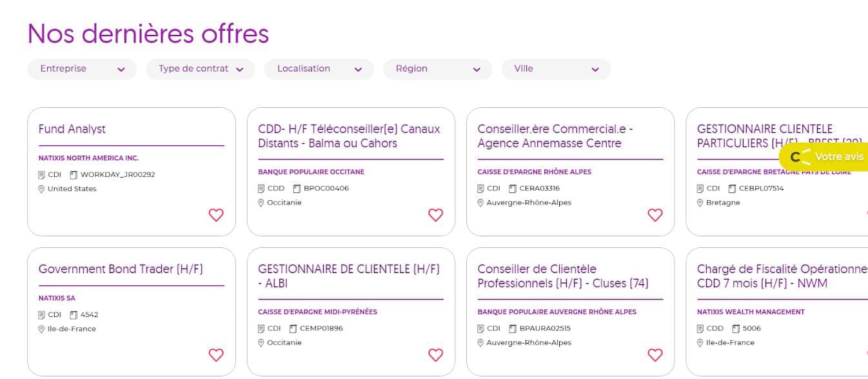Click BANQUE POPULAIRE AUVERGNE RHÔNE ALPES company name

pos(557,312)
